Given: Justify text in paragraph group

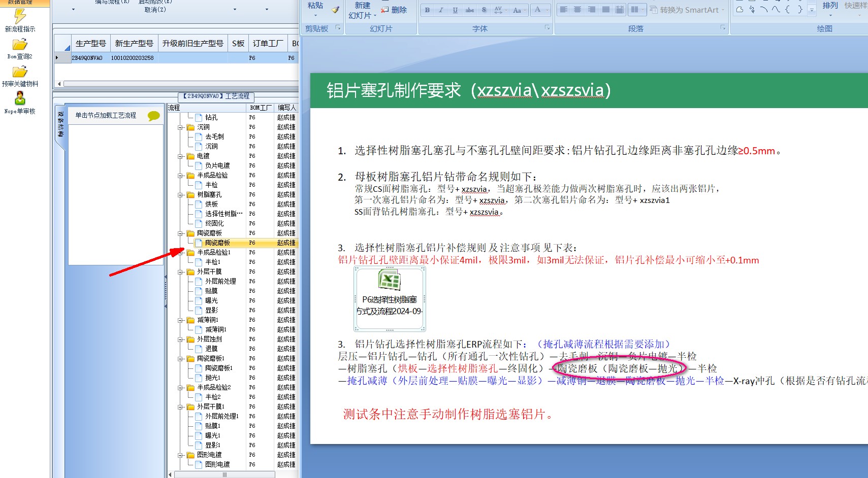Looking at the screenshot, I should point(606,10).
